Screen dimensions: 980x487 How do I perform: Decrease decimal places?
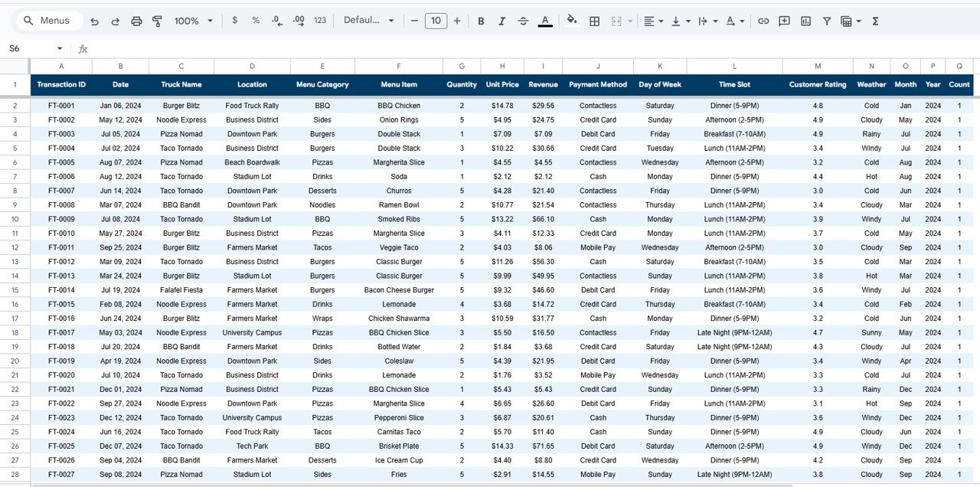[276, 21]
